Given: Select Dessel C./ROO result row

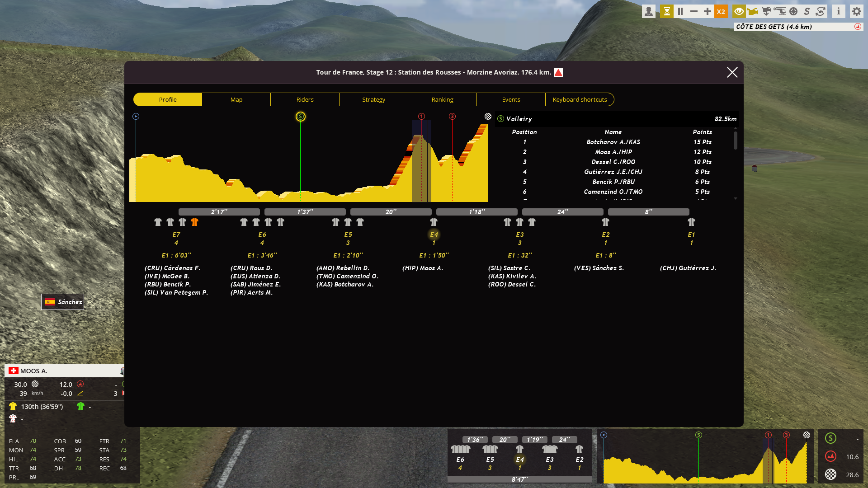Looking at the screenshot, I should click(x=613, y=162).
